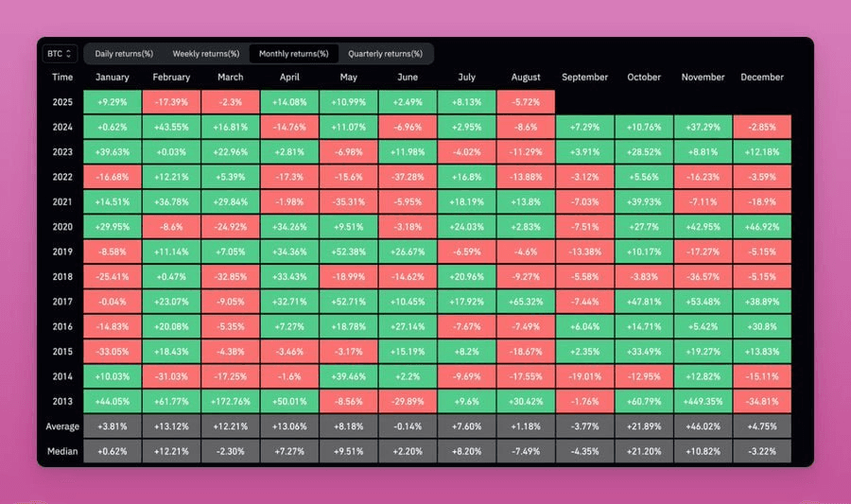Click the 2022 June -37.28% cell
This screenshot has width=851, height=504.
pyautogui.click(x=408, y=177)
